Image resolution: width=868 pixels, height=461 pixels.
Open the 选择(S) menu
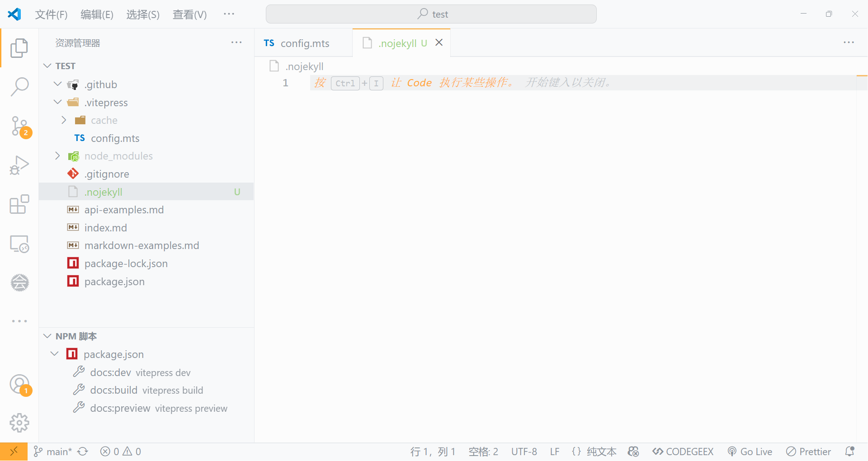pos(143,14)
